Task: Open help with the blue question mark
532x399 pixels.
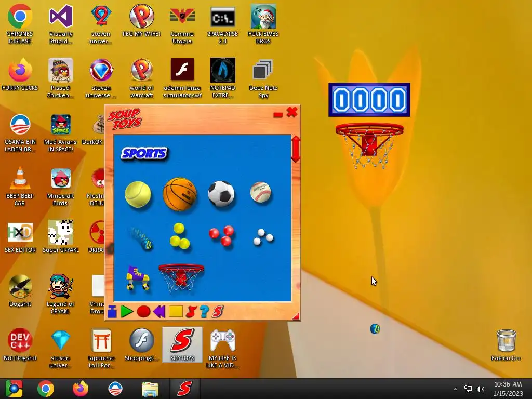Action: [204, 312]
